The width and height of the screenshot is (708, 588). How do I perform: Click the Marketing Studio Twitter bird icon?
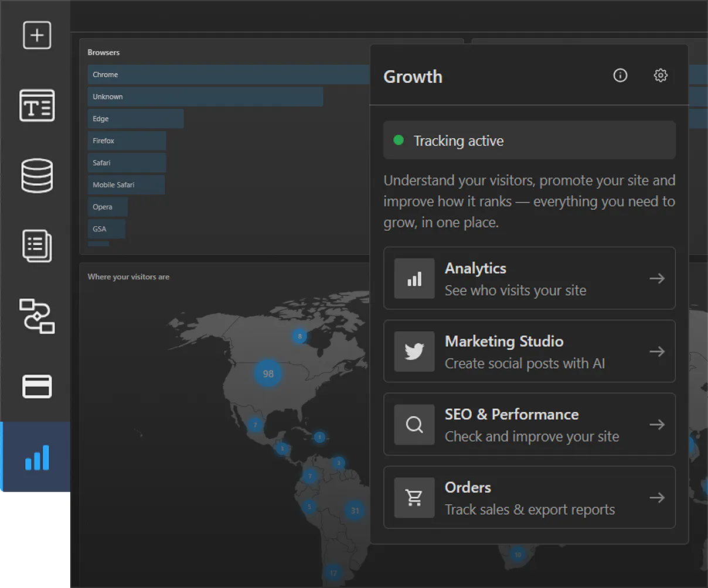[414, 351]
